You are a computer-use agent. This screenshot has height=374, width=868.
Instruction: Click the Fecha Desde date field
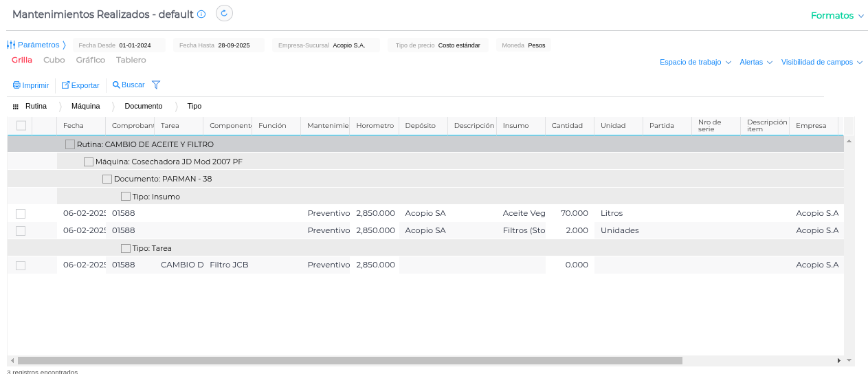pos(134,45)
